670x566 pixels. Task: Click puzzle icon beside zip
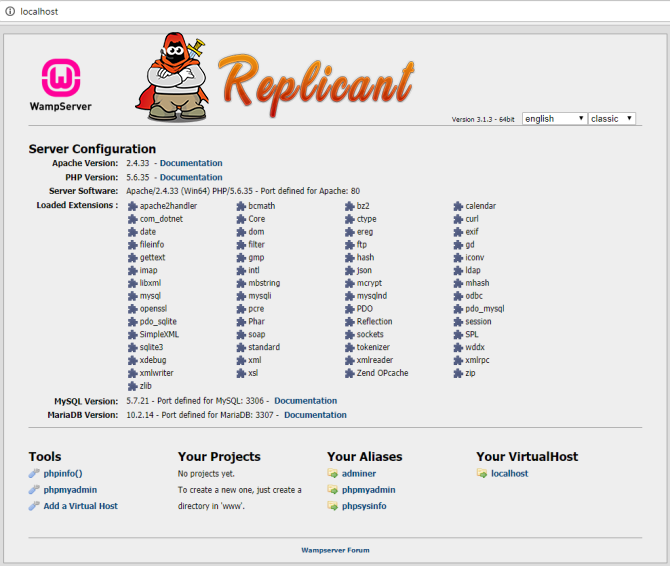pos(458,373)
